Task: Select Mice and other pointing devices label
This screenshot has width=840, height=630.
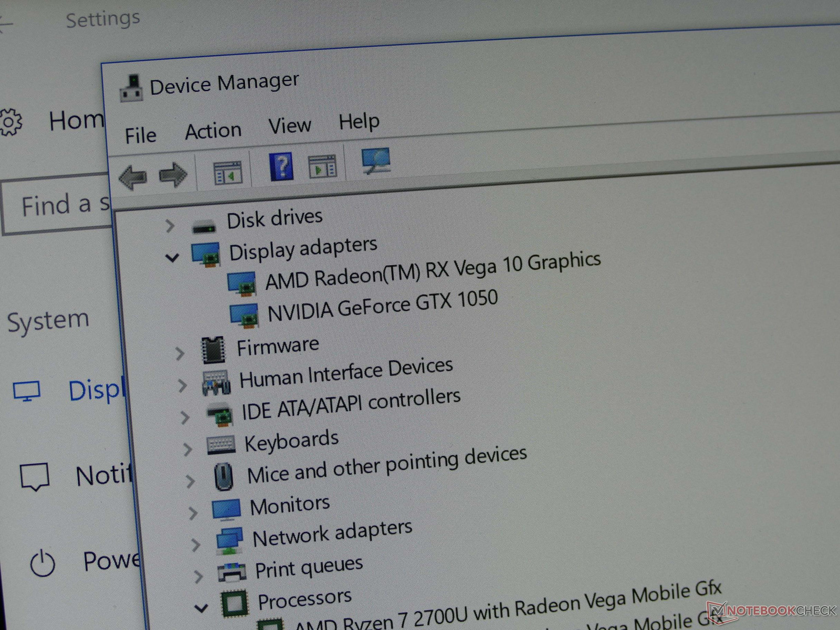Action: (x=387, y=465)
